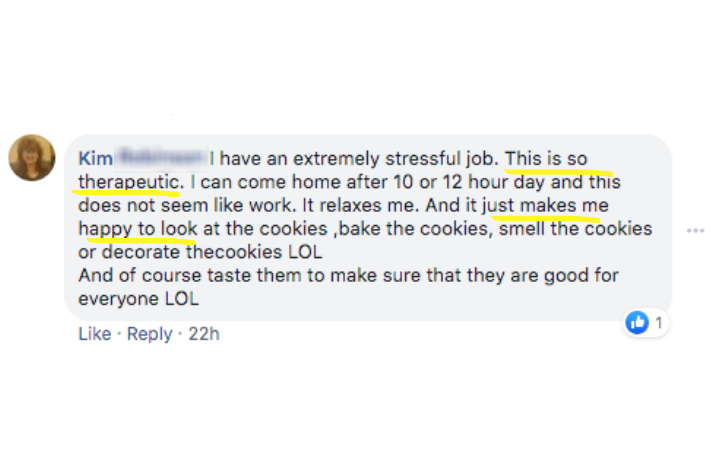
Task: Click the commenter name Kim
Action: pos(95,159)
